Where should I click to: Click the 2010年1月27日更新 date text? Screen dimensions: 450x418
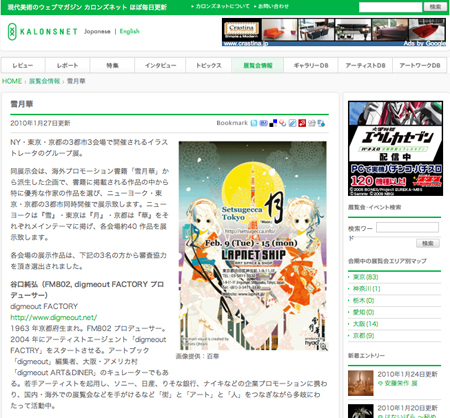(x=40, y=123)
